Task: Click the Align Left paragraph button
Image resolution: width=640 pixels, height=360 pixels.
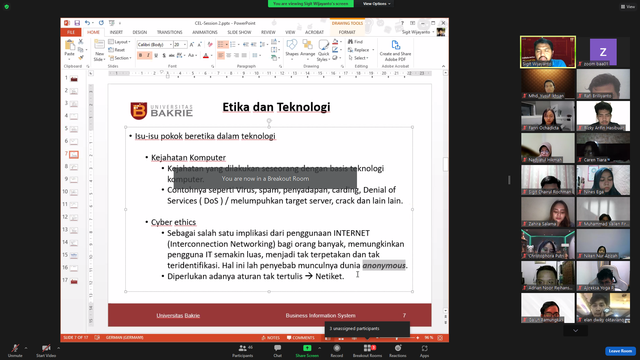Action: 221,56
